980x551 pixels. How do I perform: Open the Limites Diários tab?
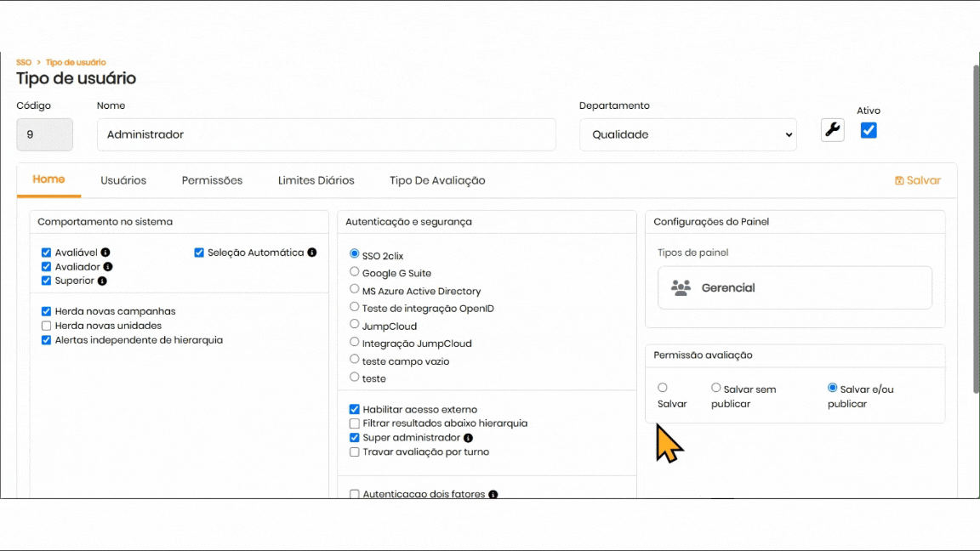316,180
